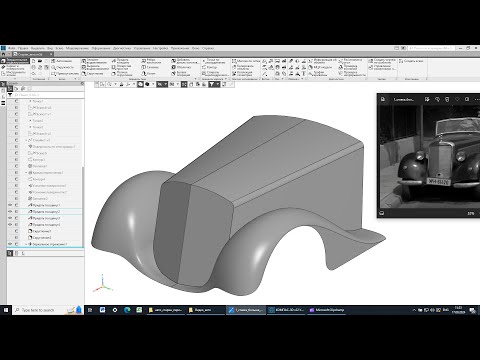Click the zoom percentage in photo viewer
The height and width of the screenshot is (360, 480).
(471, 213)
